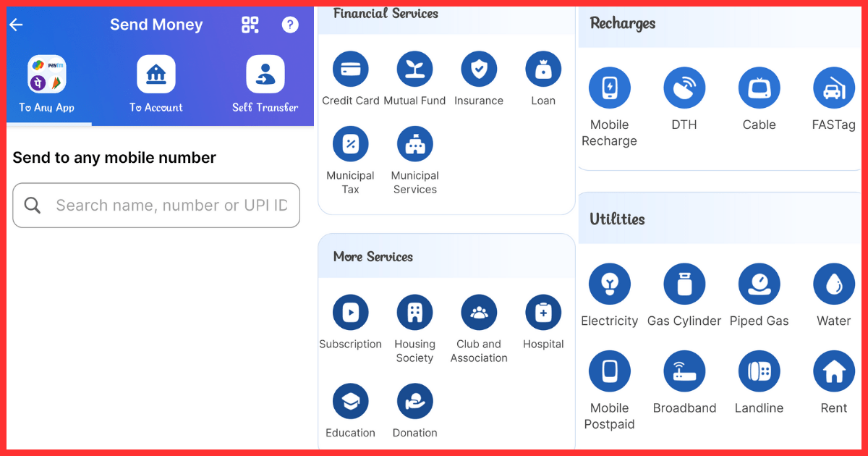Viewport: 868px width, 456px height.
Task: Click the Credit Card label text
Action: click(351, 101)
